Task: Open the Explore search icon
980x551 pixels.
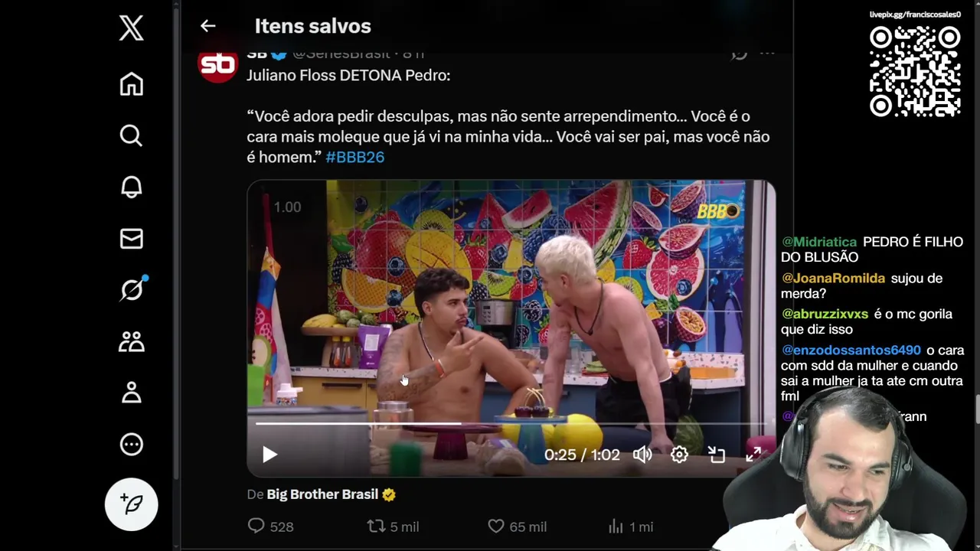Action: [132, 135]
